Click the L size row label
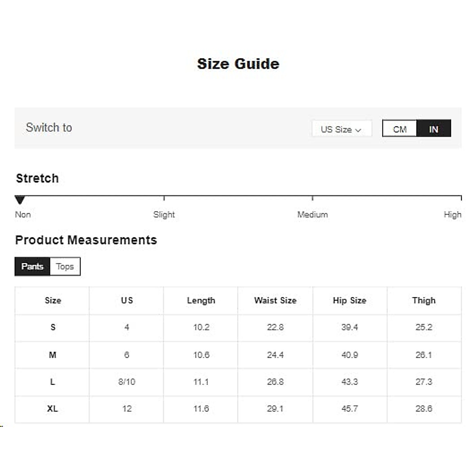The width and height of the screenshot is (476, 476). [x=52, y=382]
